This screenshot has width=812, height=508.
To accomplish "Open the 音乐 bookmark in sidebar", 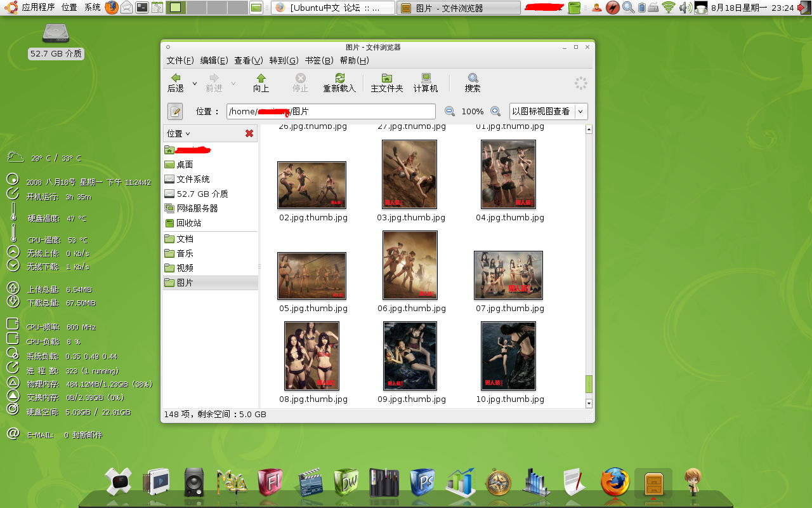I will point(211,253).
